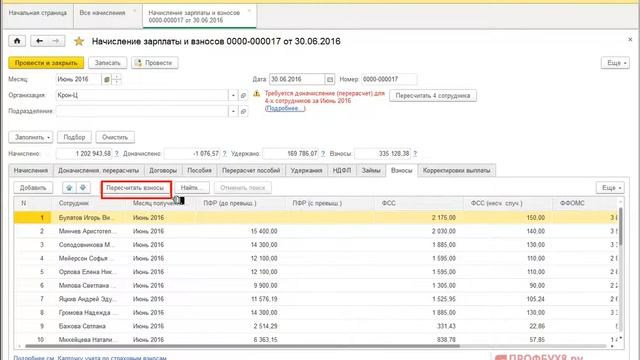The image size is (640, 360).
Task: Click the ПФР (до превыш.) column header
Action: [x=240, y=203]
